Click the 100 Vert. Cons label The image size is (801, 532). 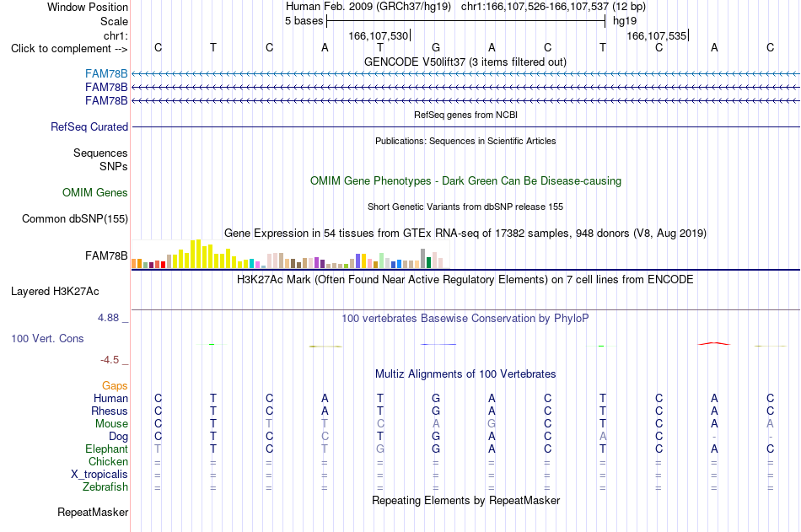[47, 338]
